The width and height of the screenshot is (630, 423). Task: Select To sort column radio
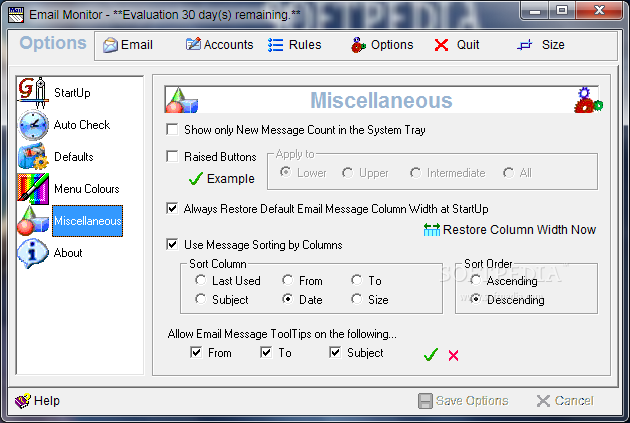[356, 280]
